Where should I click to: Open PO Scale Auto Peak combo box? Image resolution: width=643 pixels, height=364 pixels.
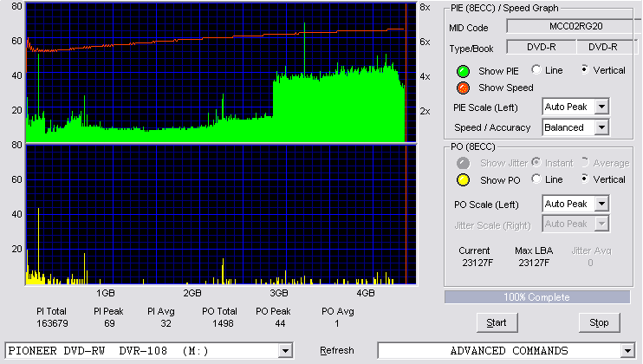coord(575,204)
